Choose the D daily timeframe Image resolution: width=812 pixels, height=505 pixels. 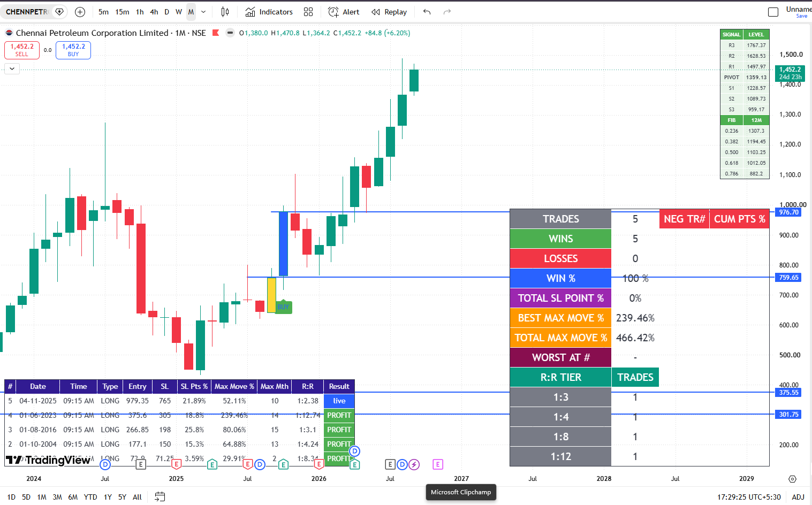click(x=166, y=12)
